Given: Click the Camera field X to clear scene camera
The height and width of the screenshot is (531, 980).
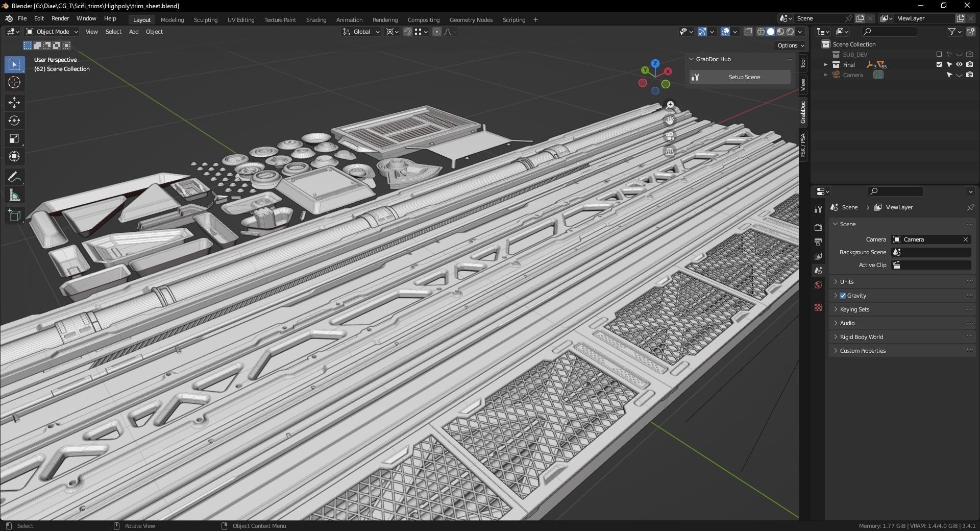Looking at the screenshot, I should tap(965, 239).
